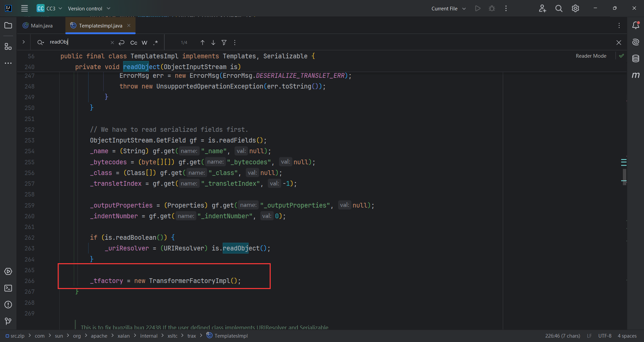Click the inspections green checkmark

(x=622, y=56)
